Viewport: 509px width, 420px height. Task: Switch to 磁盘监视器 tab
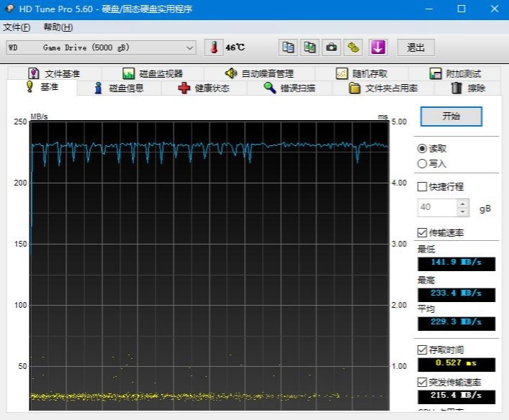coord(153,73)
